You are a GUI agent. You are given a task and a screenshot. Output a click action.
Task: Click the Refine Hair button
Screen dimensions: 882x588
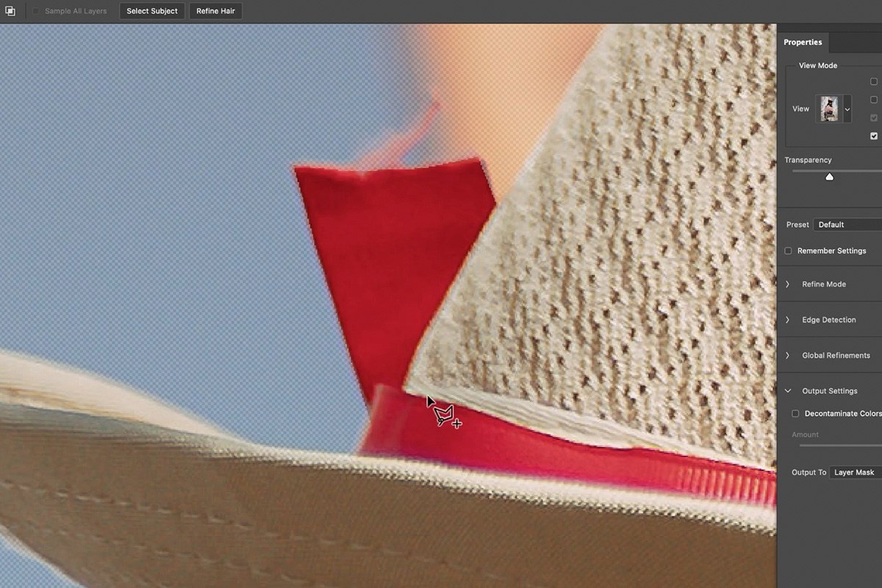tap(216, 11)
